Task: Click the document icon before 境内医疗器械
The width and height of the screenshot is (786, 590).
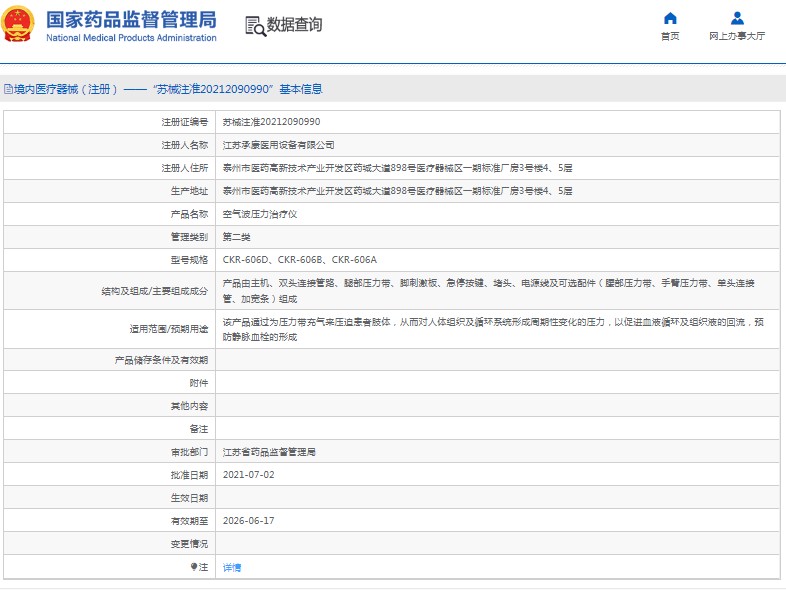Action: click(x=8, y=89)
